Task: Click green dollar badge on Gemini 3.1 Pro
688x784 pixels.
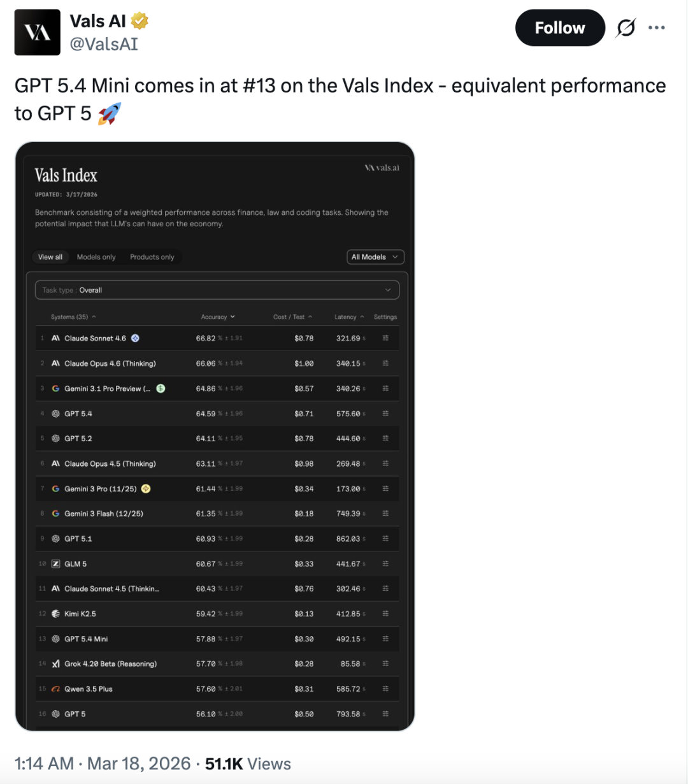Action: point(161,388)
